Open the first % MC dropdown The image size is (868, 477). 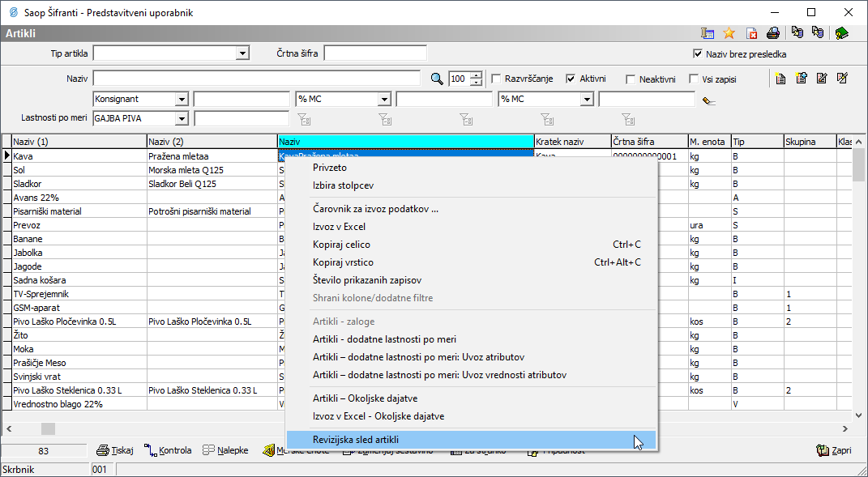[384, 100]
